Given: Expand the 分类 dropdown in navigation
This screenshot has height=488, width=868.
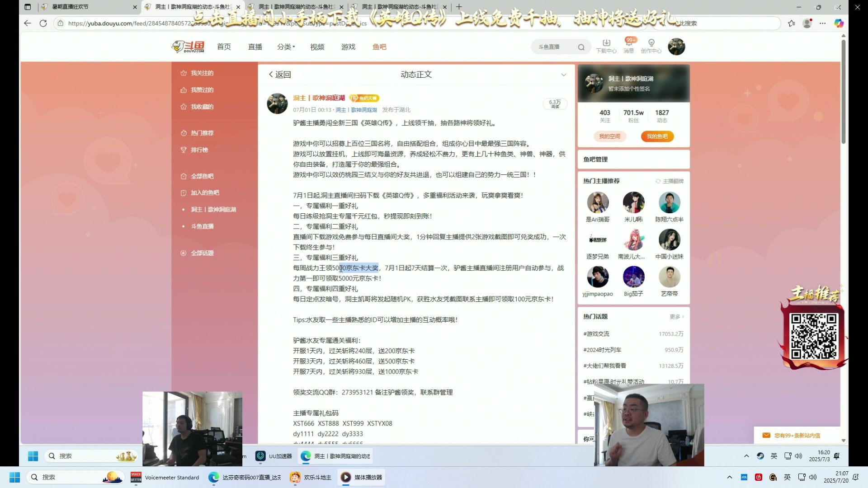Looking at the screenshot, I should [286, 47].
